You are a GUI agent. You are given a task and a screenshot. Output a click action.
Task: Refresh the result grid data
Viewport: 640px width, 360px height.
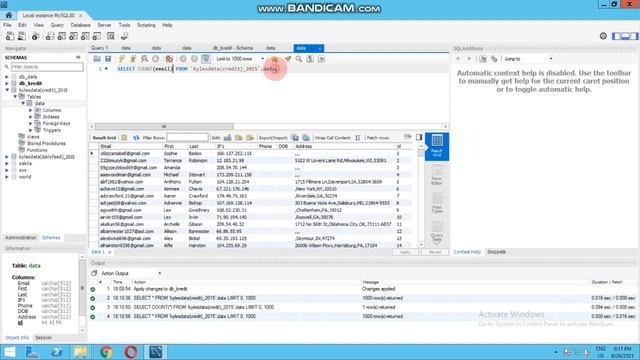(x=136, y=138)
